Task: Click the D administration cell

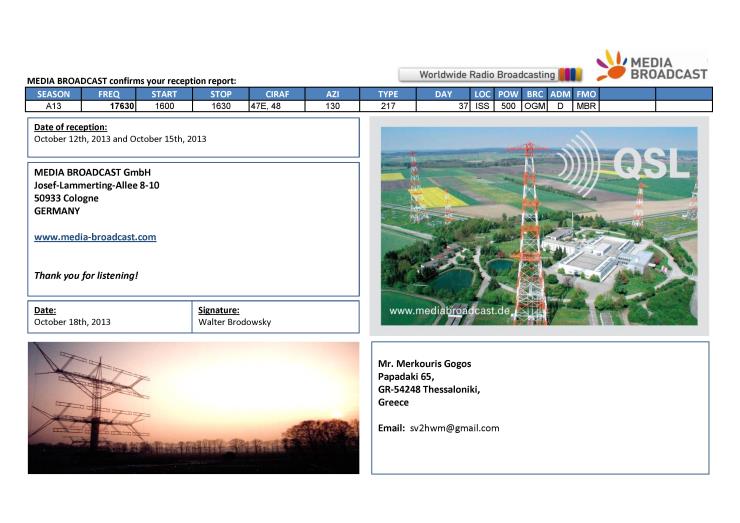Action: [560, 106]
